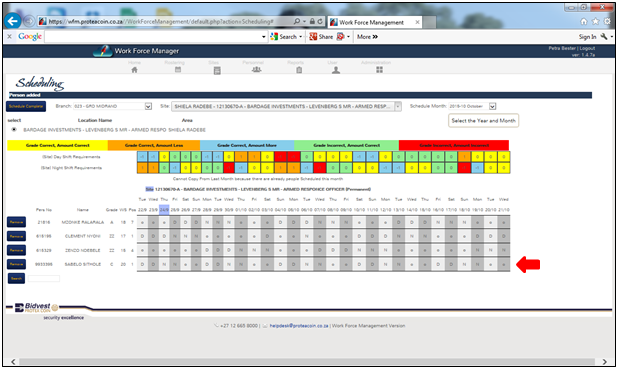The height and width of the screenshot is (369, 617).
Task: Open the Administration grid icon
Action: tap(379, 70)
